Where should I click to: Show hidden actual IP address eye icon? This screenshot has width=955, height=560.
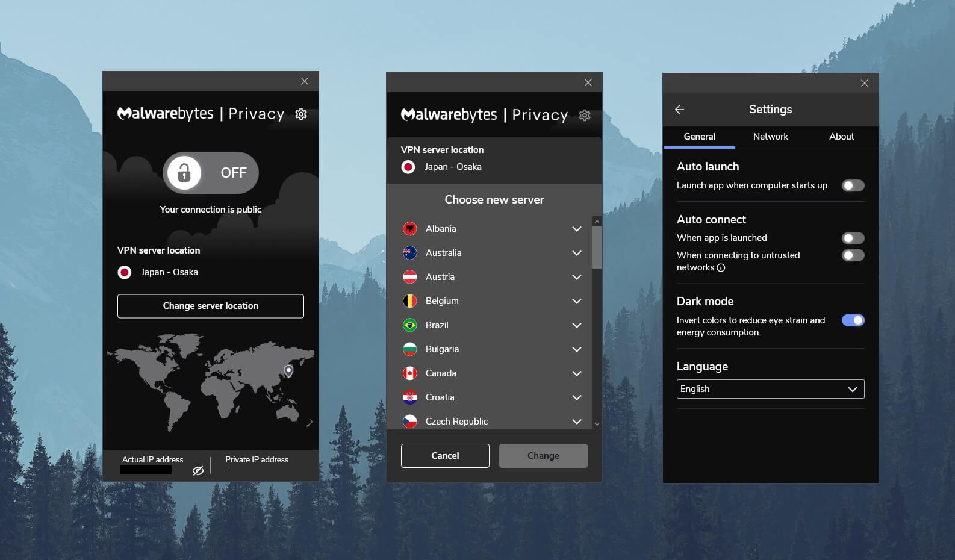coord(198,470)
